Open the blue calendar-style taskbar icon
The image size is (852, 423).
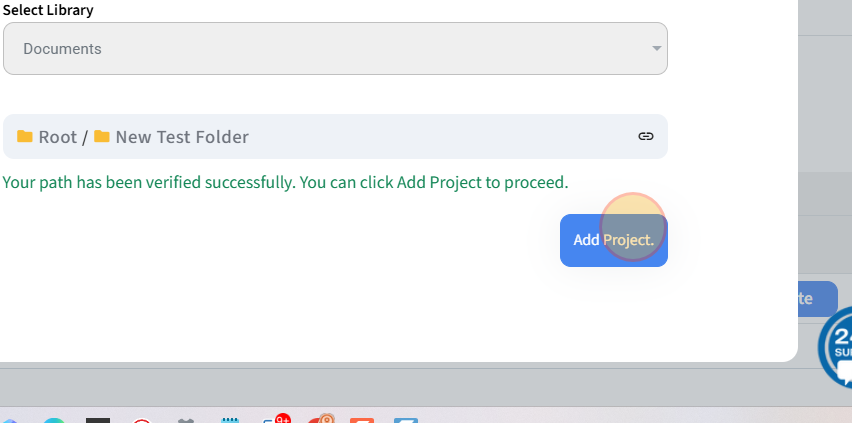(231, 420)
